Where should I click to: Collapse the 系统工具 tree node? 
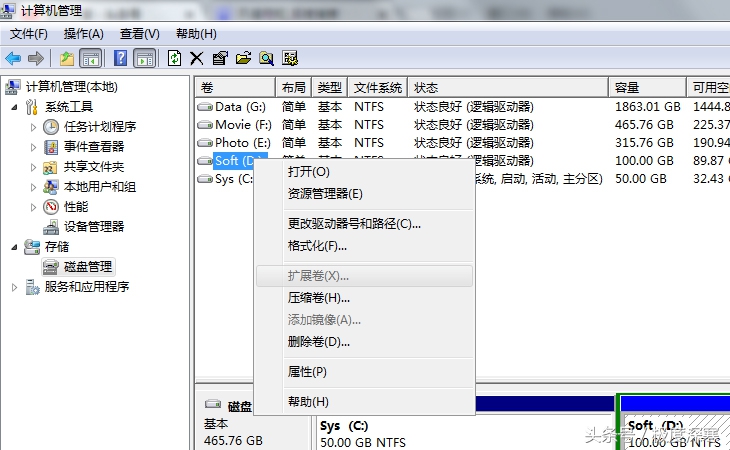[14, 107]
